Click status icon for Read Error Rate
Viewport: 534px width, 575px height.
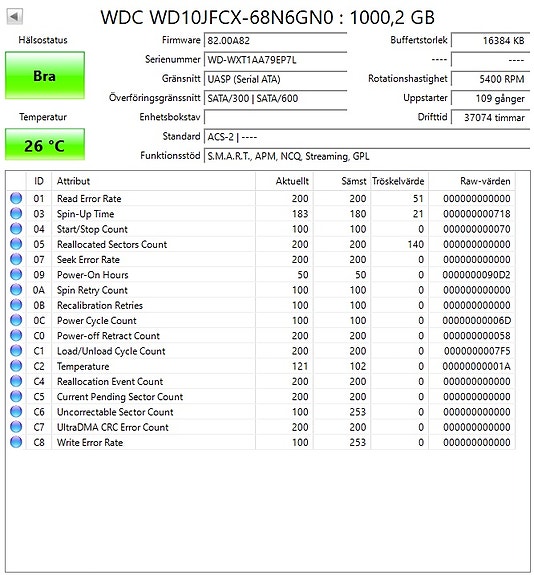coord(16,198)
